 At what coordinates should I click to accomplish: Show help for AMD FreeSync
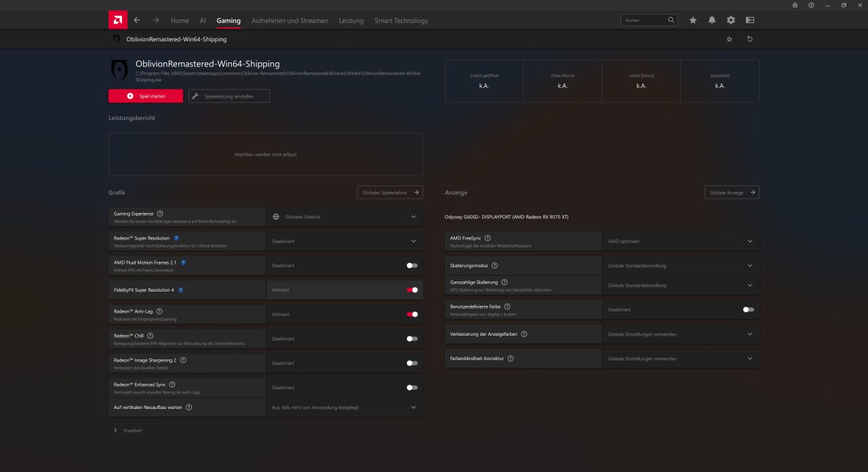point(488,238)
